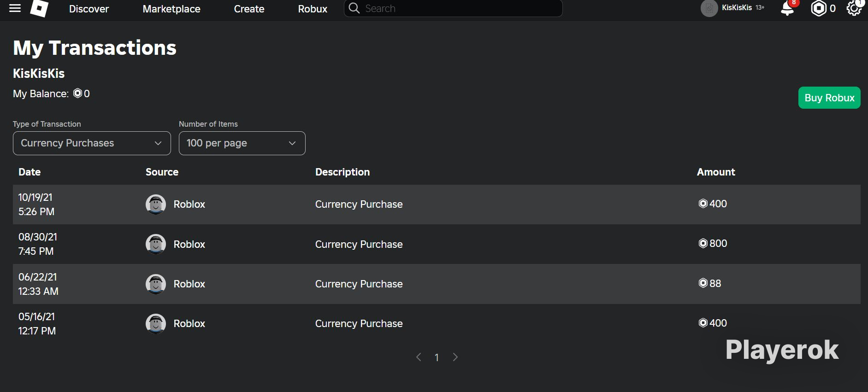Click page number 1 in pagination
Viewport: 868px width, 392px height.
point(437,357)
